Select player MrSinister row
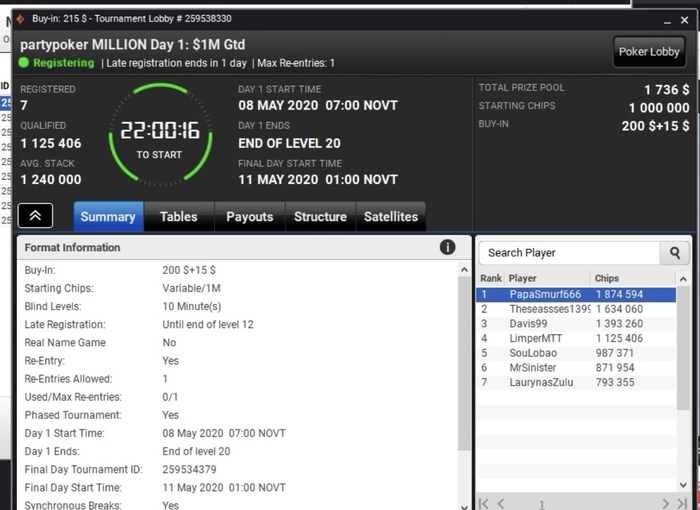This screenshot has width=700, height=510. click(576, 368)
